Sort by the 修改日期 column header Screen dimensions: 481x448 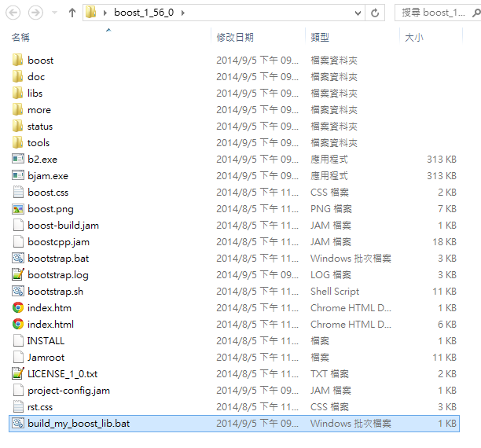tap(235, 38)
